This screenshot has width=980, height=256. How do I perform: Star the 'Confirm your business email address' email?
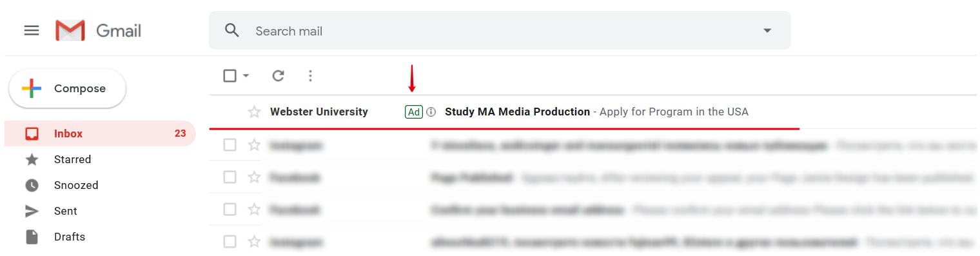(254, 209)
